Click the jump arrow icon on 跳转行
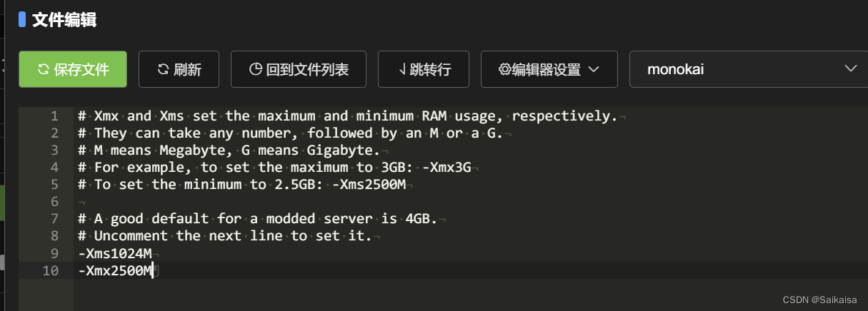This screenshot has width=868, height=311. pos(402,69)
